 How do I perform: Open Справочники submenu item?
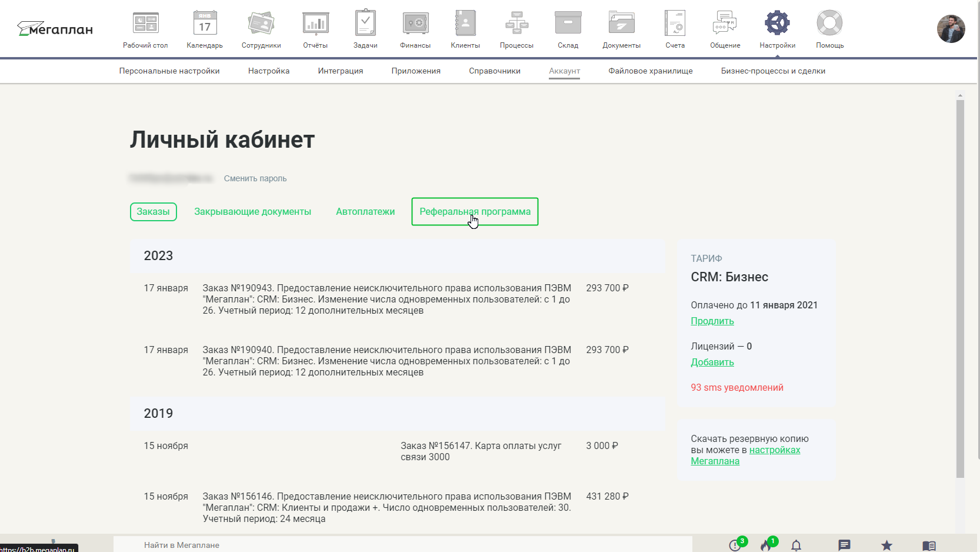coord(495,71)
